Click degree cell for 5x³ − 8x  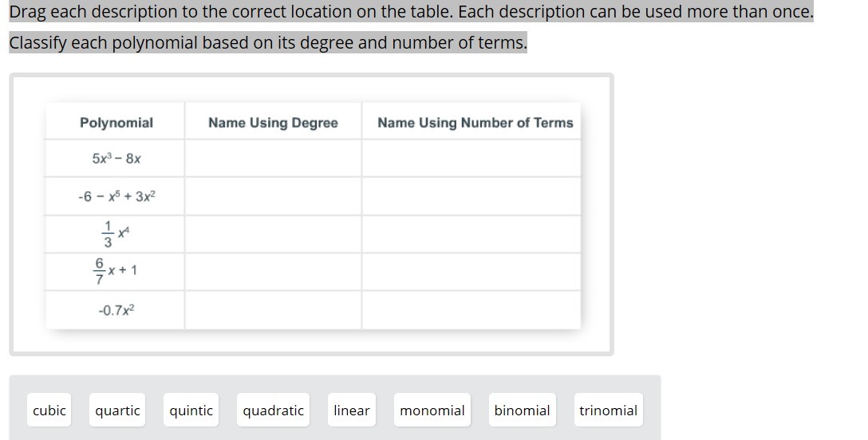coord(273,159)
